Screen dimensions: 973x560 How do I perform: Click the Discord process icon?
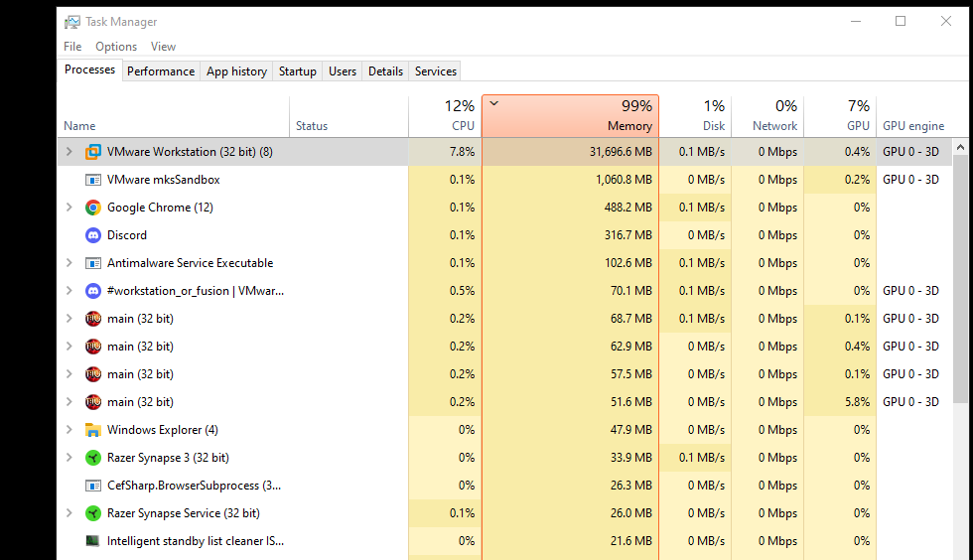pos(93,235)
